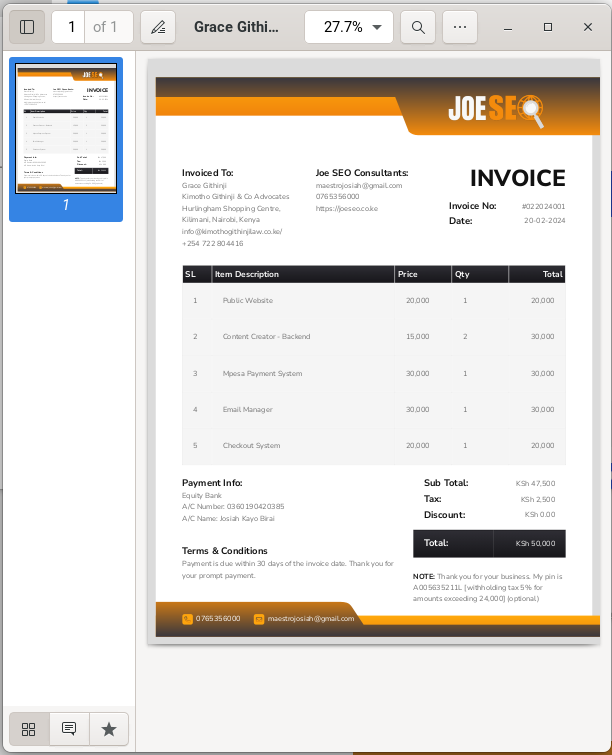Click the INVOICE heading text
Image resolution: width=612 pixels, height=755 pixels.
[x=518, y=178]
